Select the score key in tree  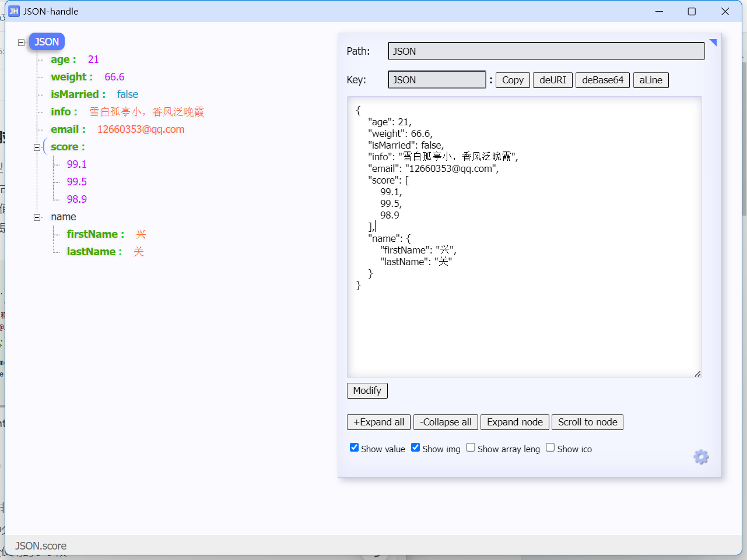tap(68, 147)
